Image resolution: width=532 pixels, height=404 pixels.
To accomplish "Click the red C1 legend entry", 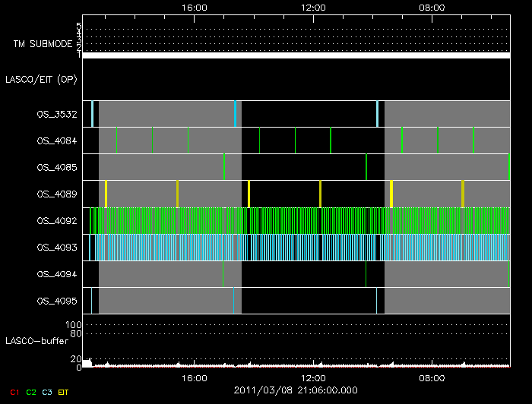I will [x=14, y=392].
